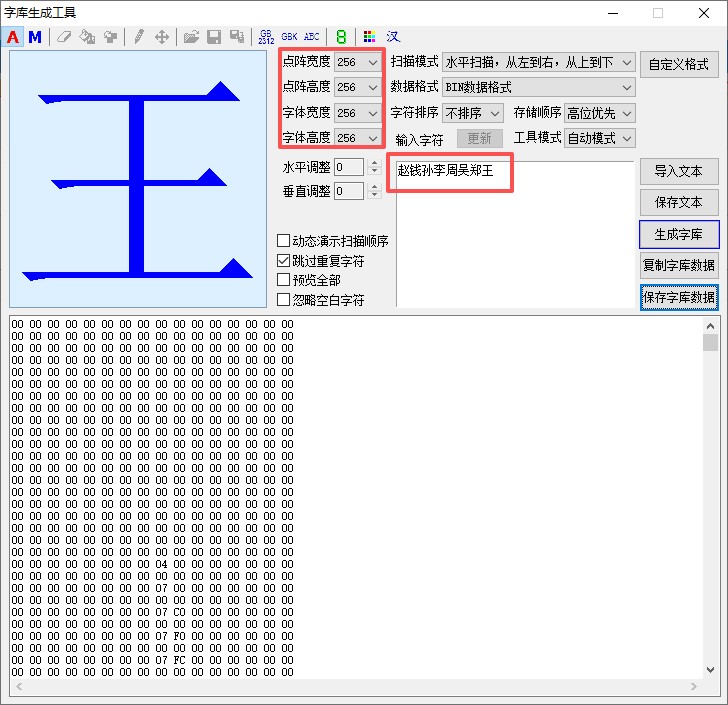
Task: Decrease 水平调整 with down spinner arrow
Action: coord(374,171)
